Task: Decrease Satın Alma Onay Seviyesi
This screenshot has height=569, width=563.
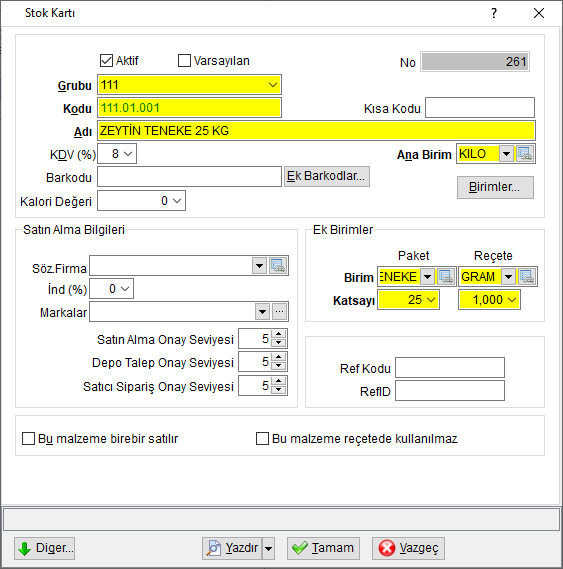Action: 278,343
